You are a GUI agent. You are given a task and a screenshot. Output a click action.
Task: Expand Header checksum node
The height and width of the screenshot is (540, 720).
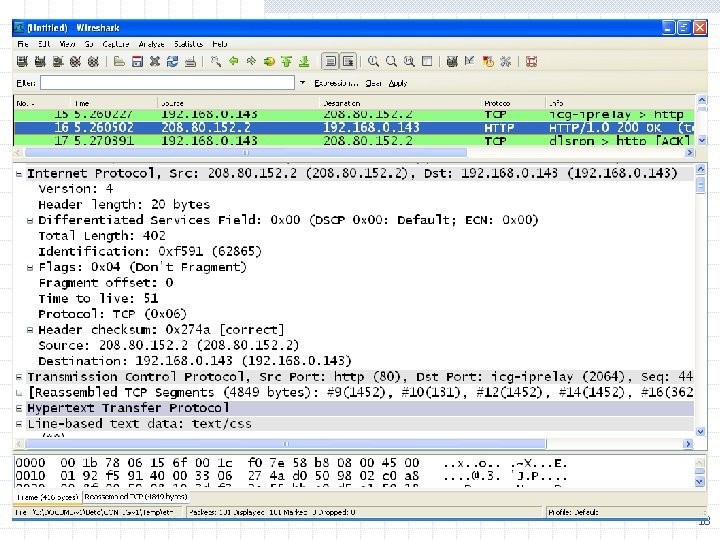pyautogui.click(x=30, y=330)
